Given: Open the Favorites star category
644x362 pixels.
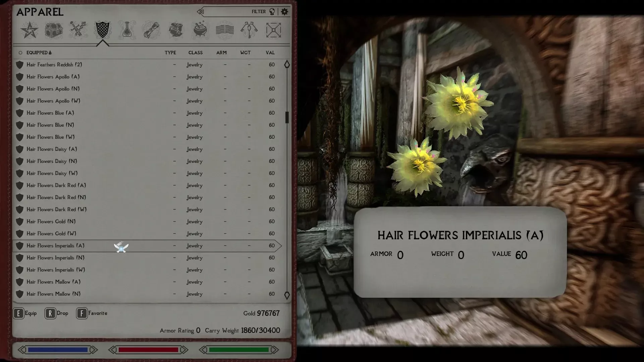Looking at the screenshot, I should (30, 30).
